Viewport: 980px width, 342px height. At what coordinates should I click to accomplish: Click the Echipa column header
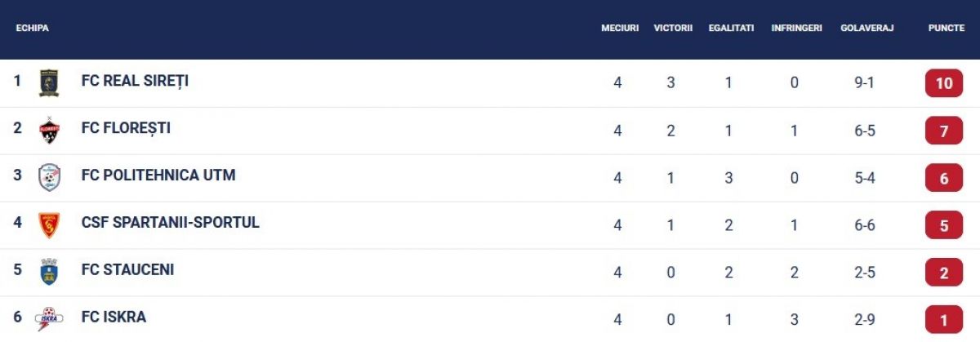click(33, 28)
